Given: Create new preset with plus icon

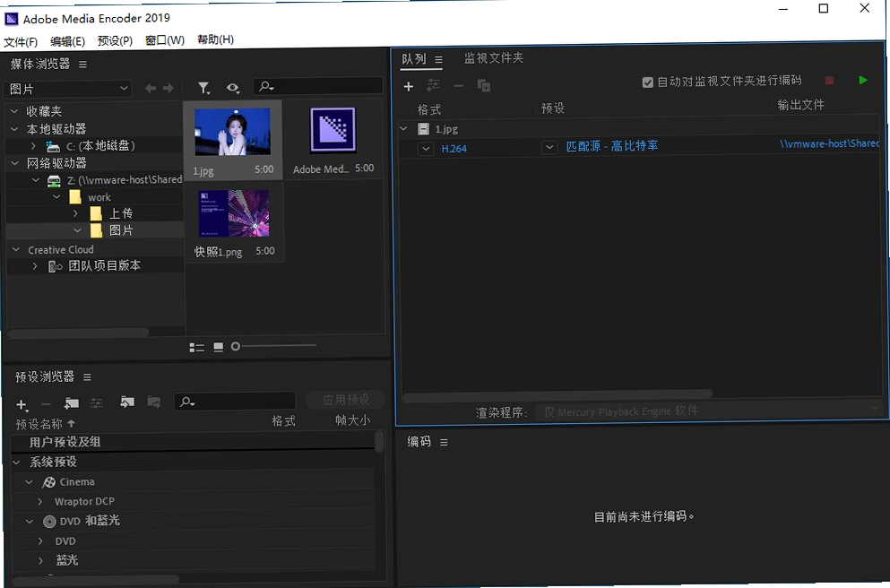Looking at the screenshot, I should tap(22, 404).
